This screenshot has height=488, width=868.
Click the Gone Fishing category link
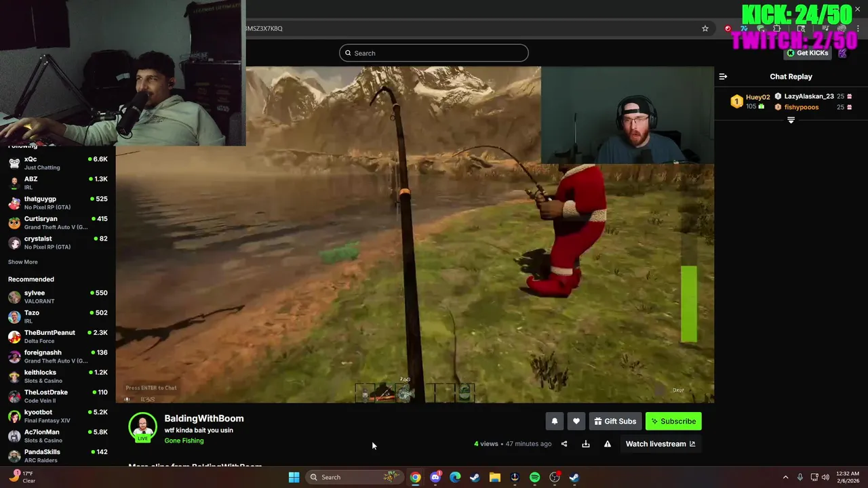(x=184, y=441)
